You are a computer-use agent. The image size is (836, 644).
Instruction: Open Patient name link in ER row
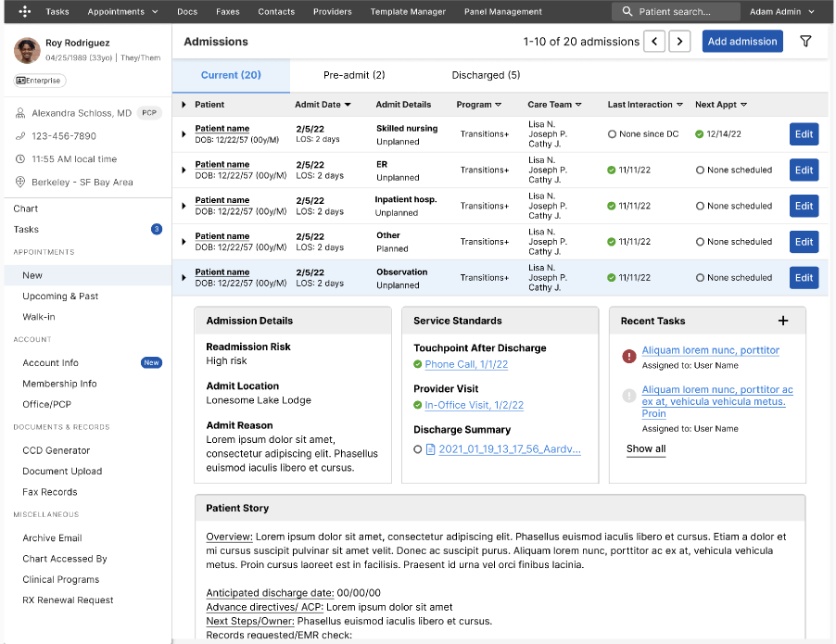(222, 164)
